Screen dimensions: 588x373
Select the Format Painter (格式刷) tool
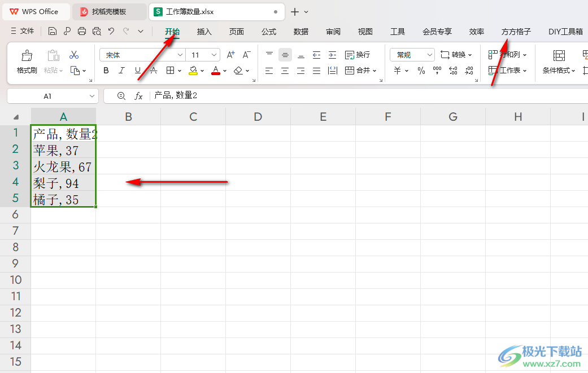pos(27,62)
